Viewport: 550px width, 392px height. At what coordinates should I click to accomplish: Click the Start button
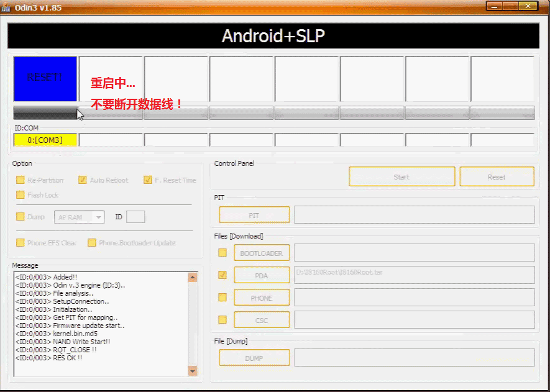click(x=402, y=176)
